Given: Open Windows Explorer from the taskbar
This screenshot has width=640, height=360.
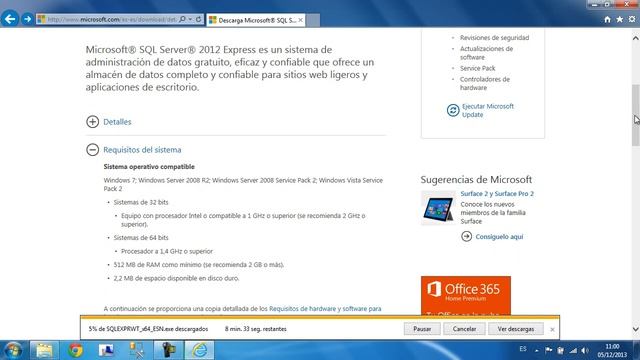Looking at the screenshot, I should click(44, 350).
